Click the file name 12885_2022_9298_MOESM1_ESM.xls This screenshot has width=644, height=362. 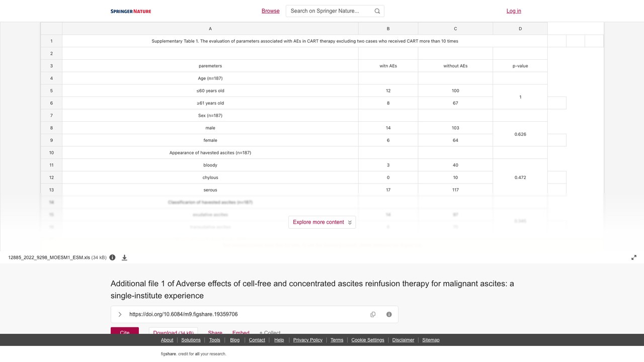coord(49,257)
